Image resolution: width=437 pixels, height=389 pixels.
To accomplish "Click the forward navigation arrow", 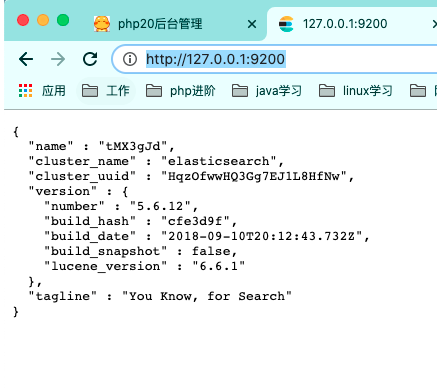I will click(x=58, y=59).
